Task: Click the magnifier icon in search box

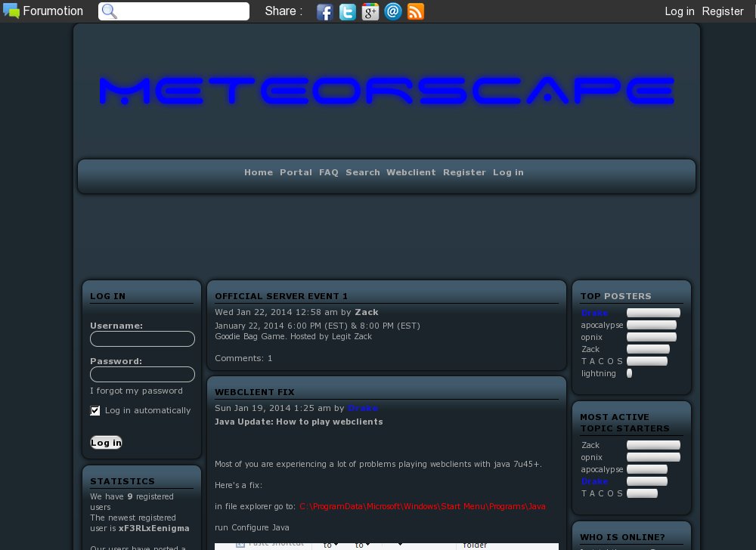Action: [110, 11]
